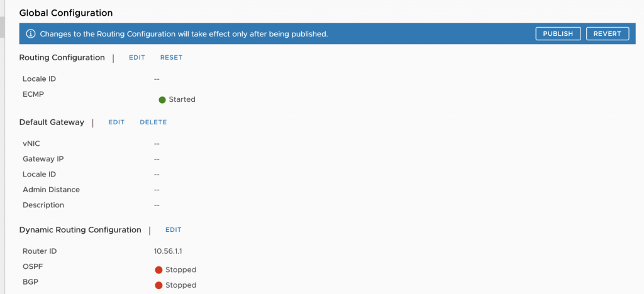Edit the Default Gateway settings
Viewport: 644px width, 294px height.
(116, 122)
